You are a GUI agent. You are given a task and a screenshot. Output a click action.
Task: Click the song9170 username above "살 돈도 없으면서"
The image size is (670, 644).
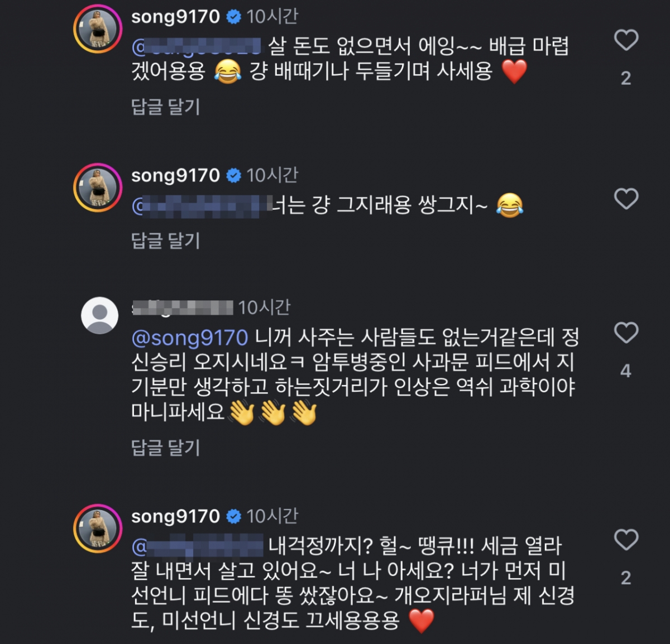175,17
